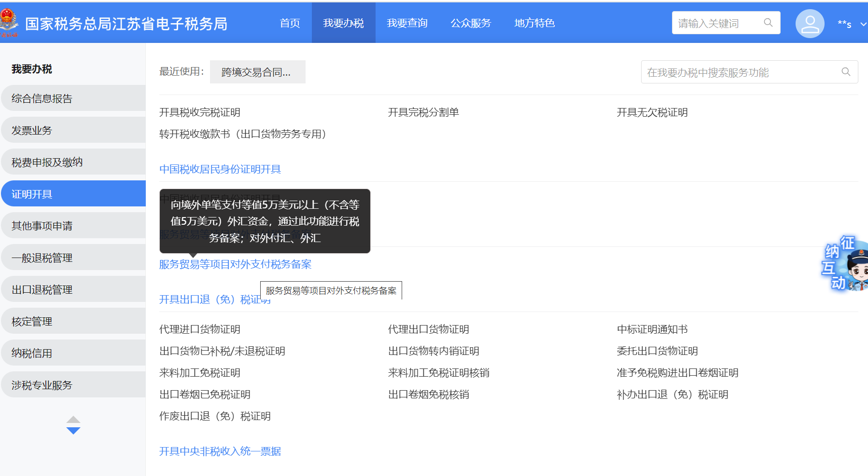
Task: Click the 请输入关键词 header search box
Action: [x=717, y=23]
